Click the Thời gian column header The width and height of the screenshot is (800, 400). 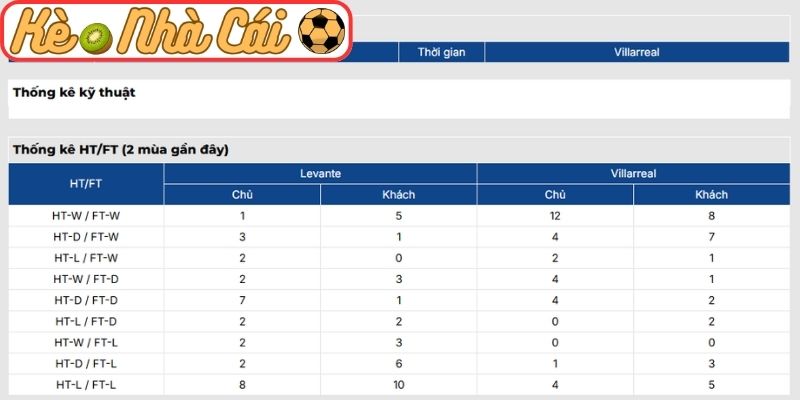pos(441,52)
